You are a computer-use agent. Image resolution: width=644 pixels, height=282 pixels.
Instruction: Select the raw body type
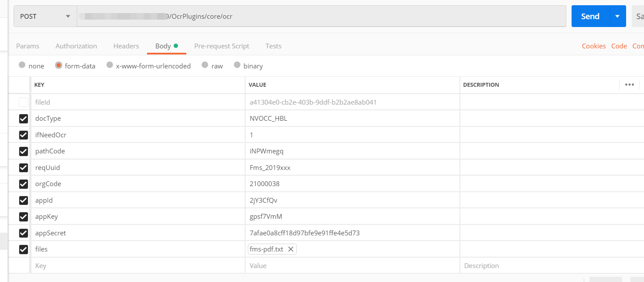point(205,65)
